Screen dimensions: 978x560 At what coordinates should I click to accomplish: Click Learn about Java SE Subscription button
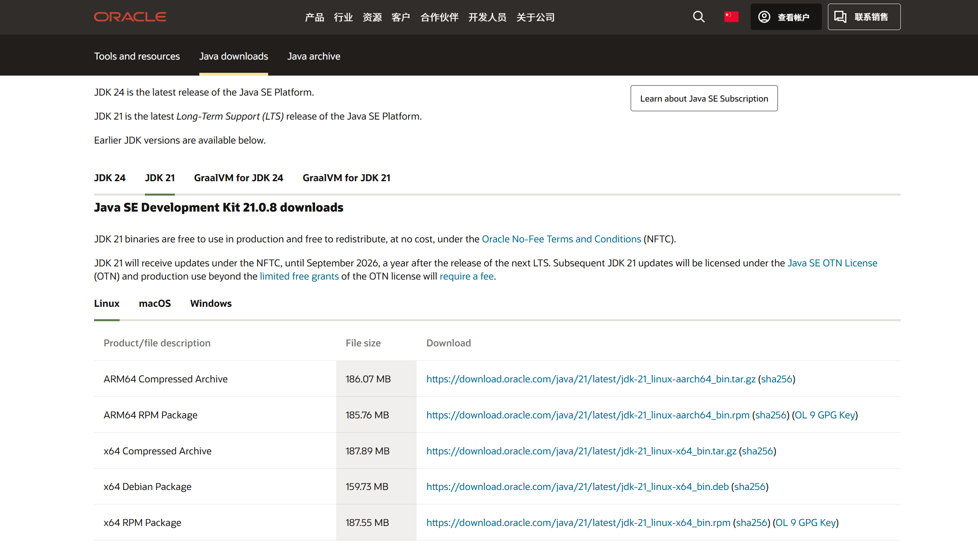pyautogui.click(x=704, y=98)
